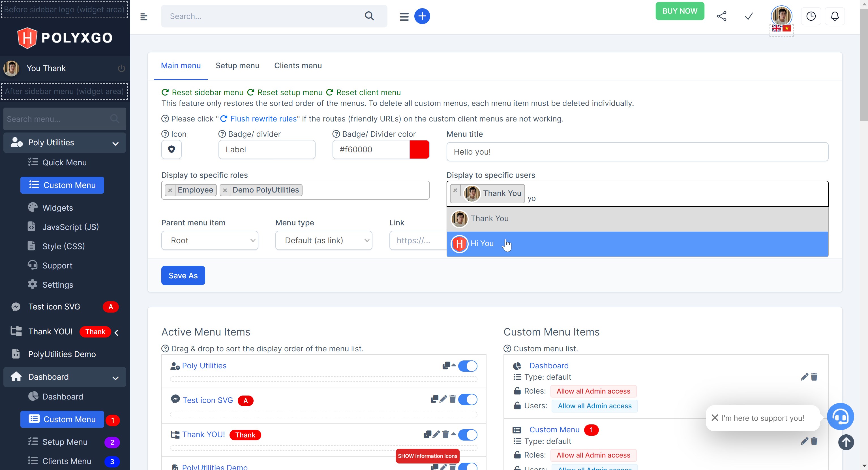This screenshot has width=868, height=470.
Task: Open the Parent menu item Root dropdown
Action: coord(210,240)
